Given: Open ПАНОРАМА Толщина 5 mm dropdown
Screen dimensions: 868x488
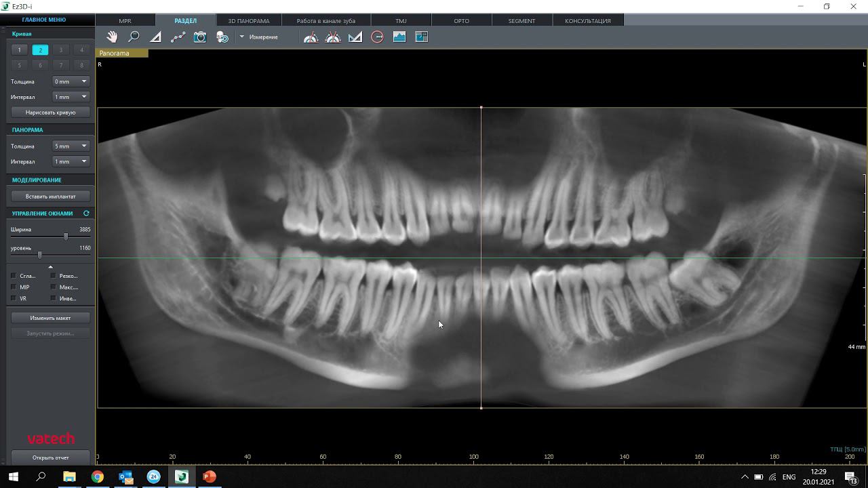Looking at the screenshot, I should click(71, 146).
